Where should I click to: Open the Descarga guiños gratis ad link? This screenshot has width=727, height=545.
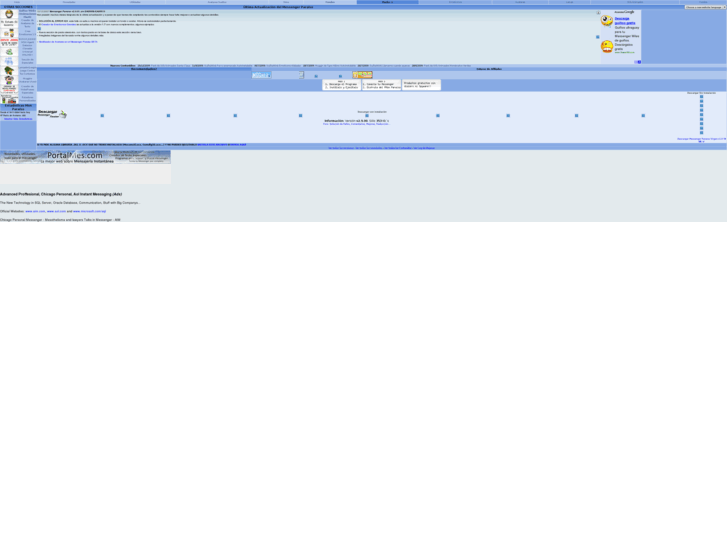click(625, 21)
